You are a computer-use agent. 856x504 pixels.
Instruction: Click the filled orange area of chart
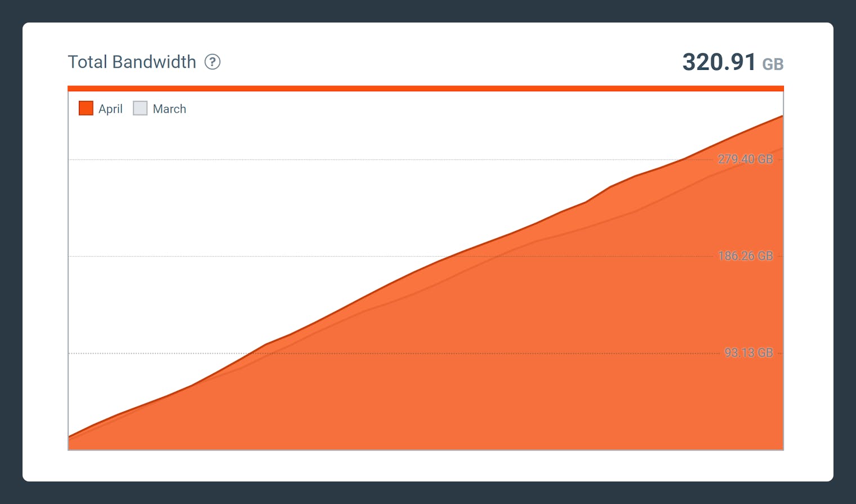[507, 366]
